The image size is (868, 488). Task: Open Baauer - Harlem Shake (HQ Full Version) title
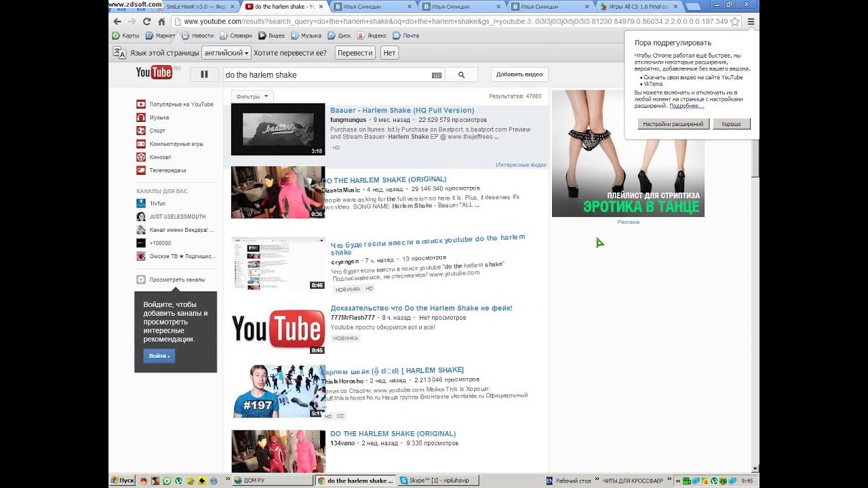point(402,110)
